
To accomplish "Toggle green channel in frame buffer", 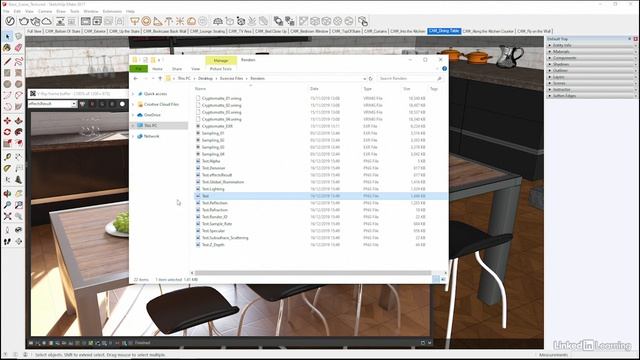I will pos(102,104).
